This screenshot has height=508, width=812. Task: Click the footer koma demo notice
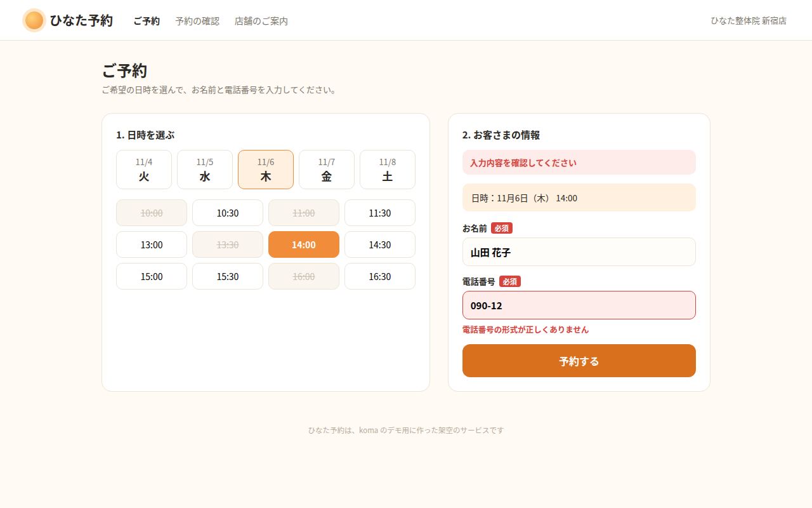pyautogui.click(x=406, y=430)
